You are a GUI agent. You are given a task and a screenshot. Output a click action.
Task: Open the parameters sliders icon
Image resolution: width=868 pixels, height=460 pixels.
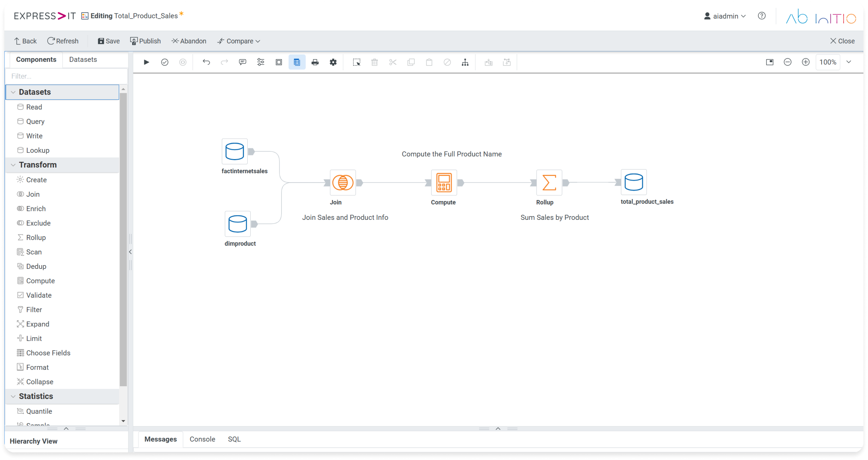pos(261,62)
